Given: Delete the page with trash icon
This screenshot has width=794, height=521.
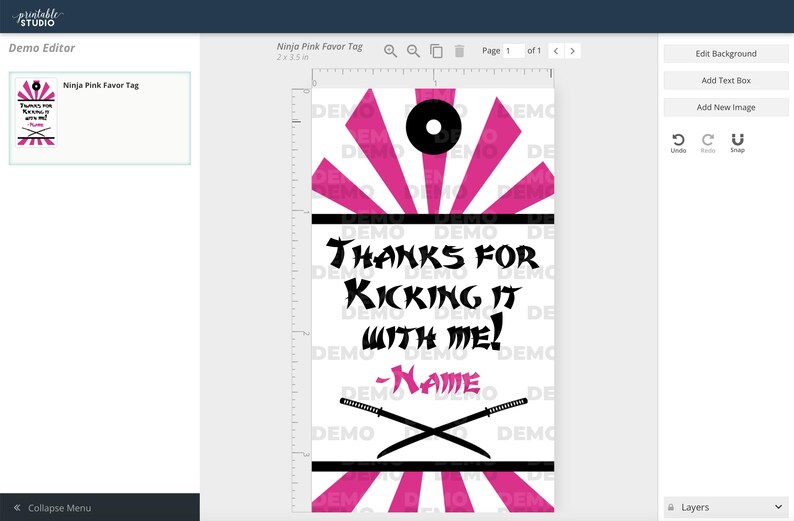Looking at the screenshot, I should 459,51.
